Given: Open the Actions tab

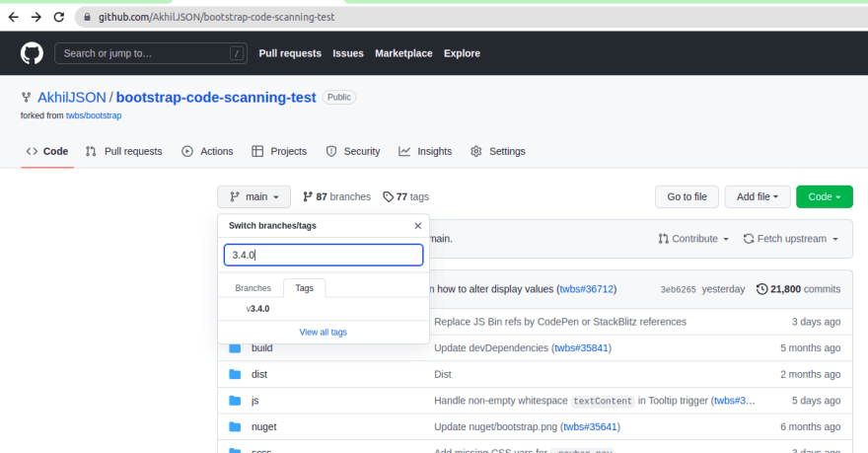Looking at the screenshot, I should (x=207, y=151).
